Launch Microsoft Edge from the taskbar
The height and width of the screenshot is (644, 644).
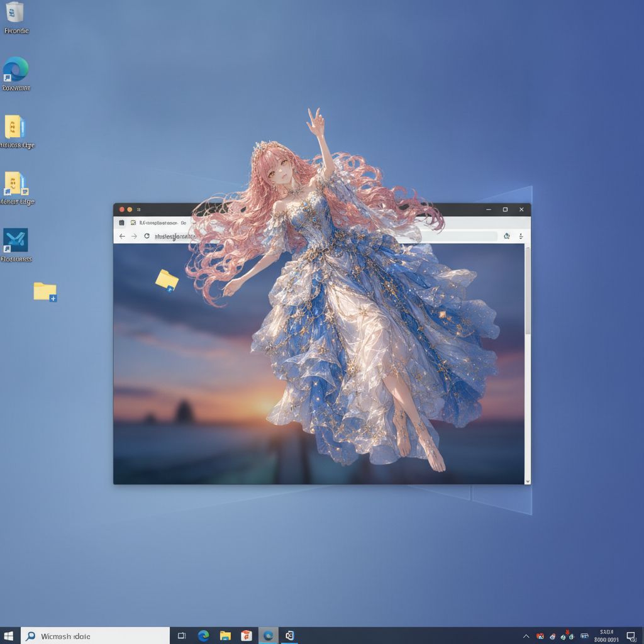pyautogui.click(x=203, y=636)
